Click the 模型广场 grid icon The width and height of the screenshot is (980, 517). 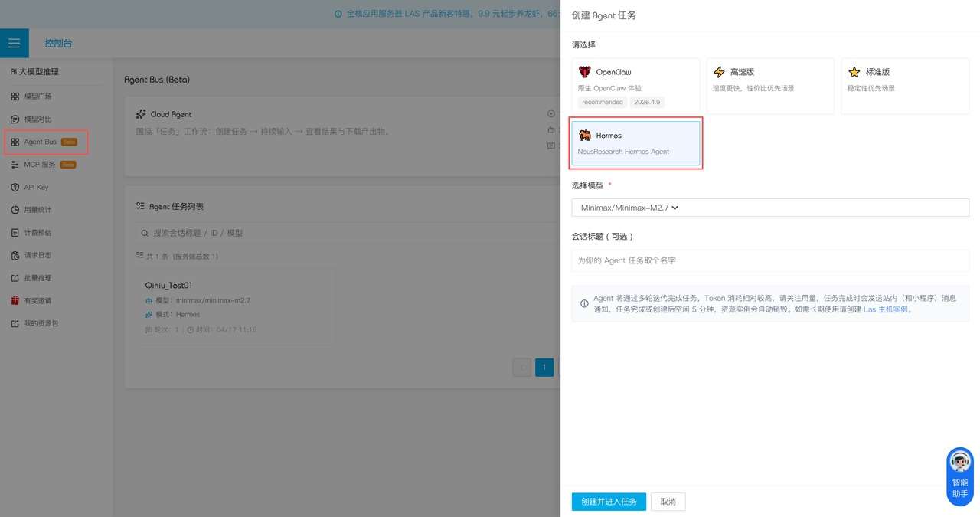click(x=15, y=97)
